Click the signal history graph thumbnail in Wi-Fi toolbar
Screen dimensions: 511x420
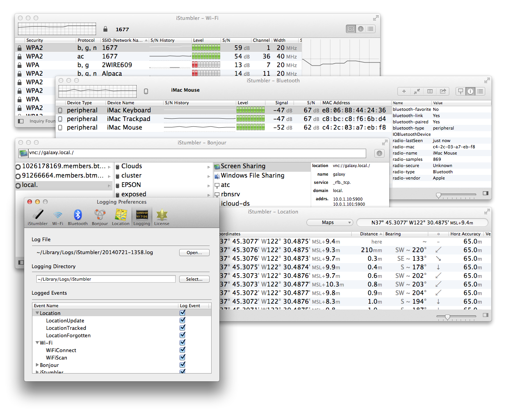[x=57, y=29]
